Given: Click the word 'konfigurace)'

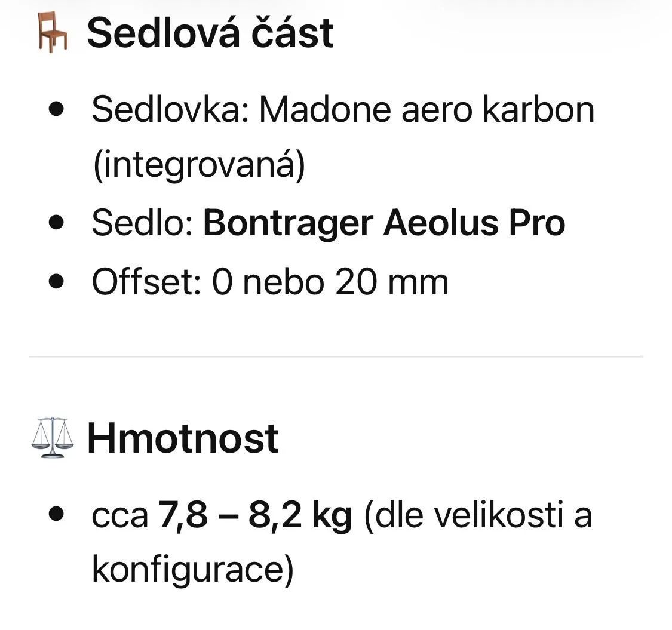Looking at the screenshot, I should point(192,571).
